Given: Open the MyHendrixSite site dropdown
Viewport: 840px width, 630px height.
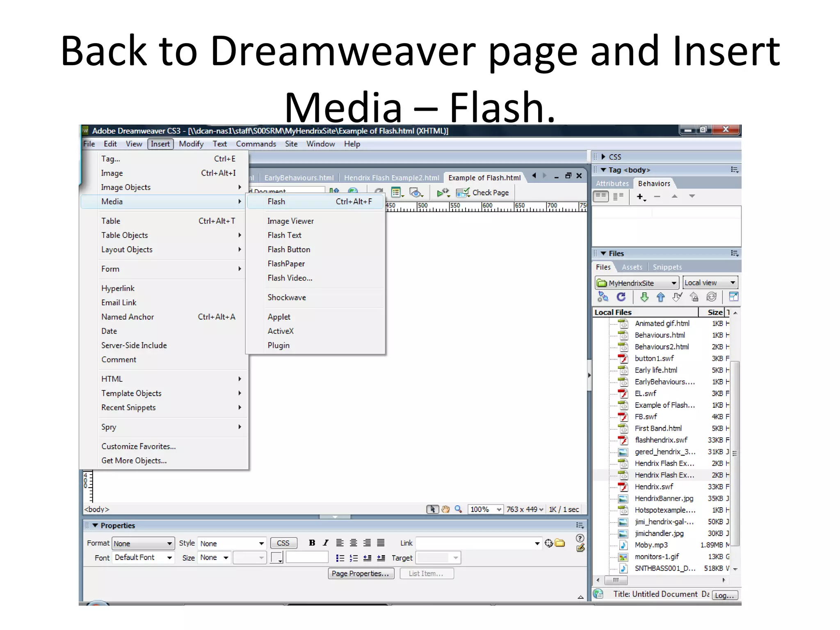Looking at the screenshot, I should tap(637, 283).
